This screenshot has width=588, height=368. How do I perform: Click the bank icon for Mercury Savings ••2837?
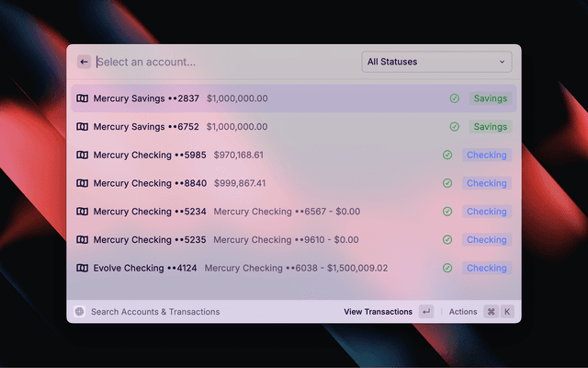click(83, 98)
